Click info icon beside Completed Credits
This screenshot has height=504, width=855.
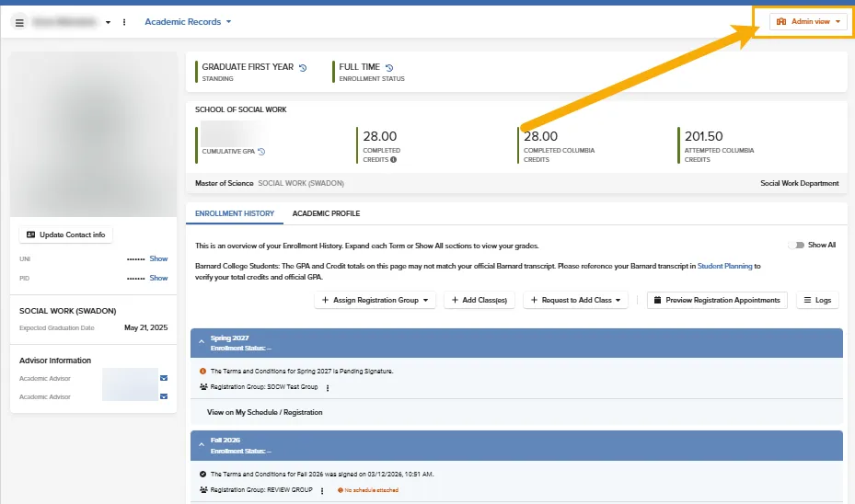pyautogui.click(x=393, y=160)
